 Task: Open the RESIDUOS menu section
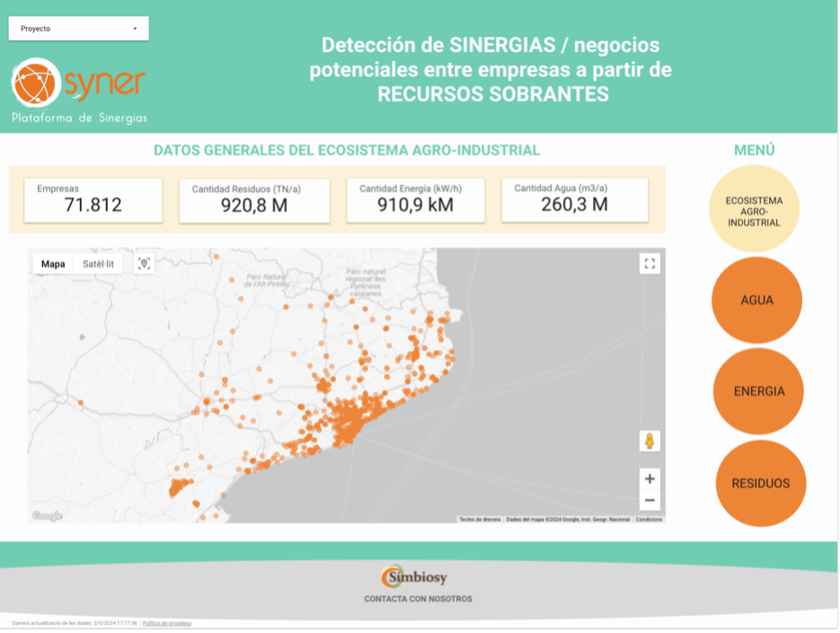click(x=759, y=482)
